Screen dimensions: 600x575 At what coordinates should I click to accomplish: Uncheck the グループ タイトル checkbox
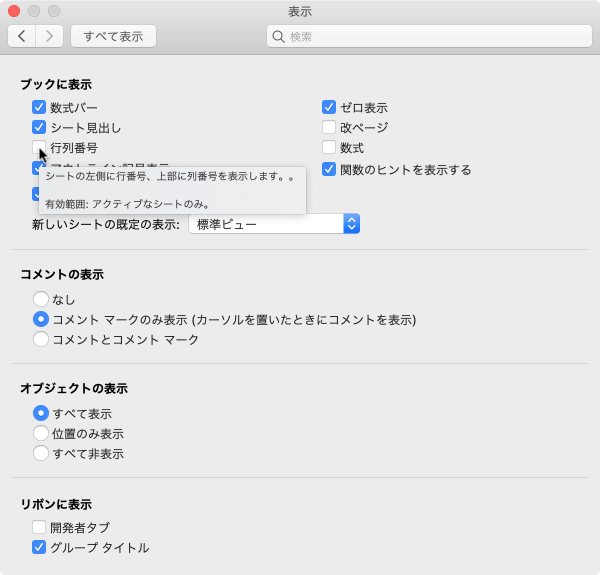coord(39,547)
